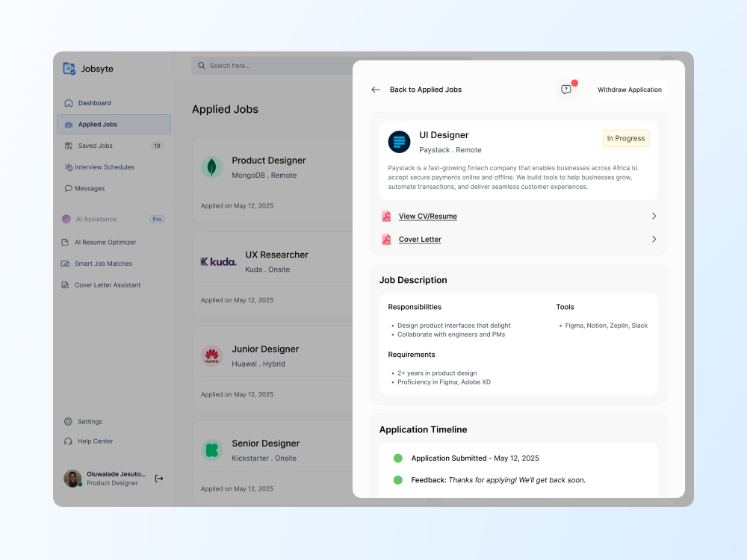Click the search magnifier icon
Viewport: 747px width, 560px height.
tap(202, 66)
